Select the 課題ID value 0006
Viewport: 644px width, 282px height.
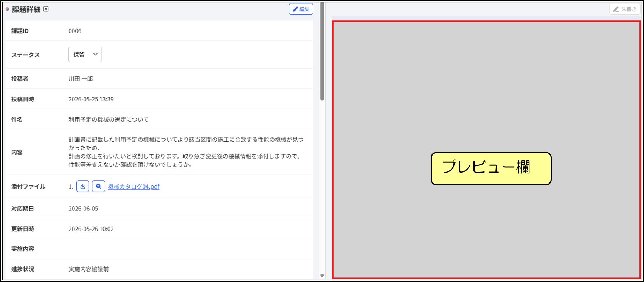[x=75, y=31]
